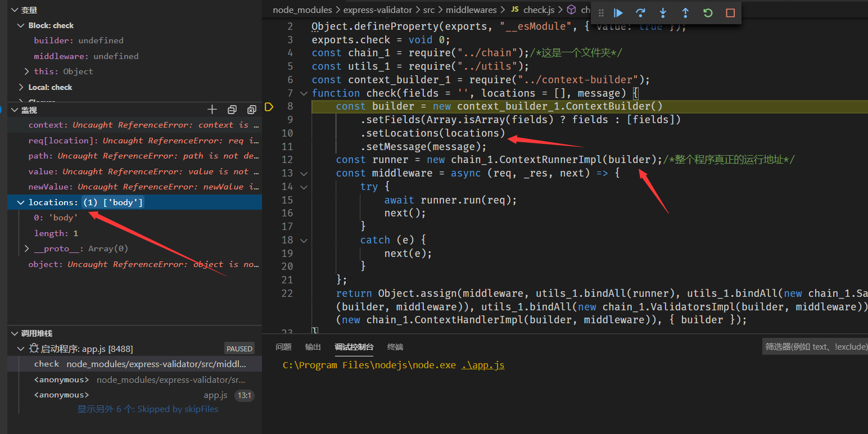Open the 问题 panel tab
The height and width of the screenshot is (434, 868).
coord(283,347)
